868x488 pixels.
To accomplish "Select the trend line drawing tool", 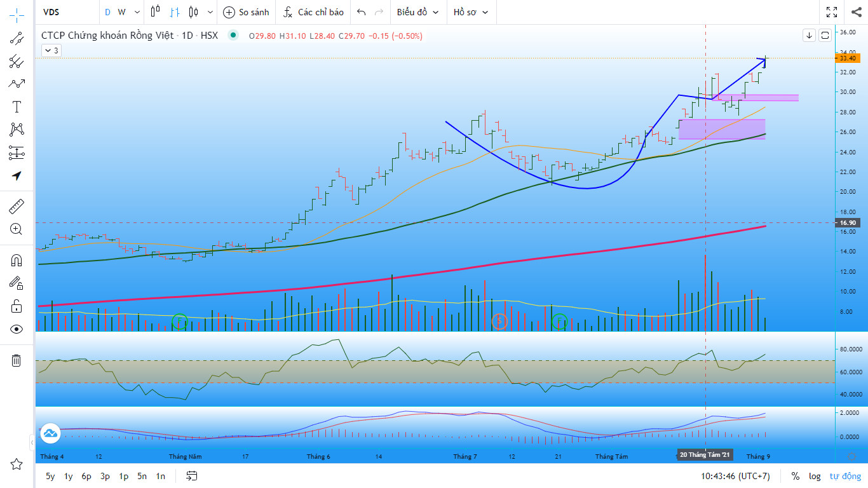I will [17, 37].
